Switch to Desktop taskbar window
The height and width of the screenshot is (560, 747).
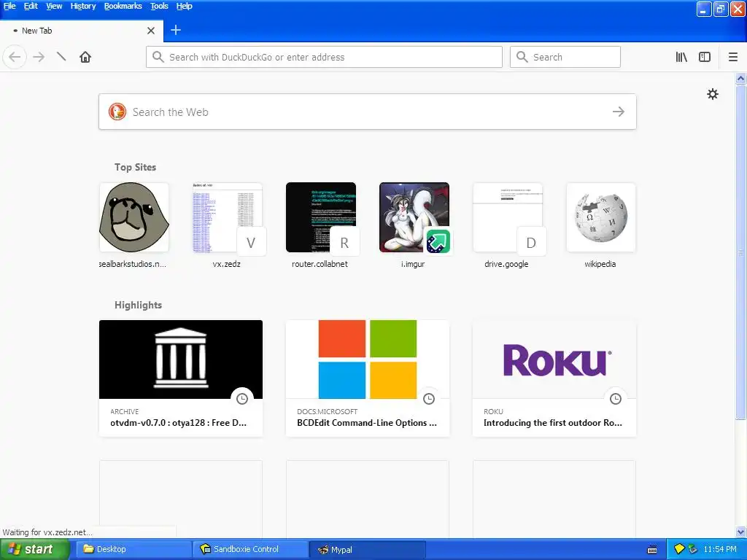[x=133, y=549]
